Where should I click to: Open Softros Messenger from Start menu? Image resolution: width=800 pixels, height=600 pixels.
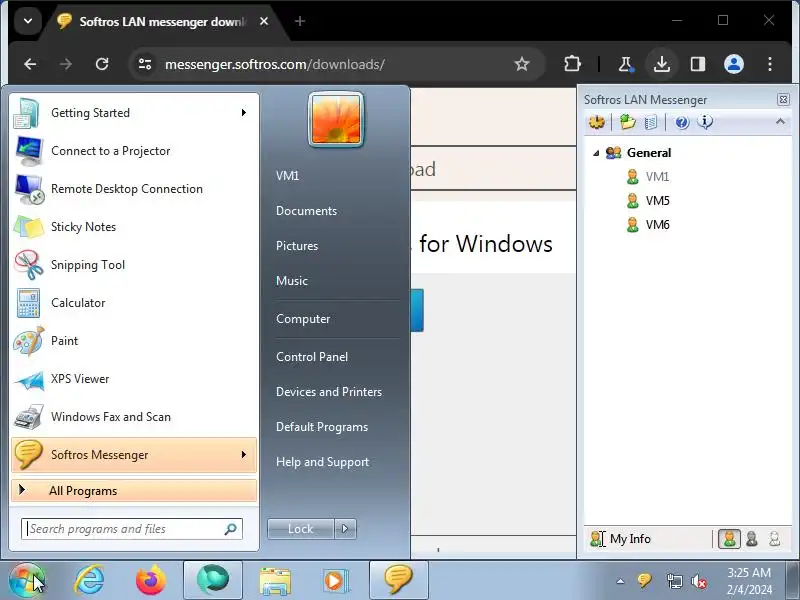pos(134,455)
